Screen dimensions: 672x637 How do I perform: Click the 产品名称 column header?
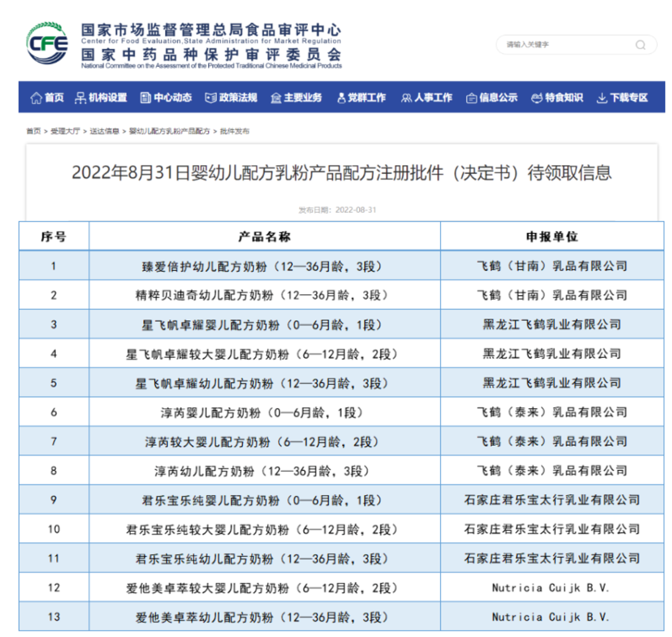(x=264, y=237)
